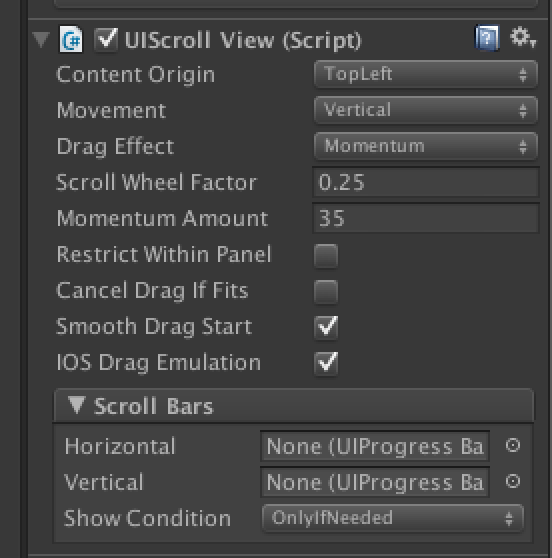Pick object for Horizontal scroll bar
Screen dimensions: 552x558
tap(513, 446)
